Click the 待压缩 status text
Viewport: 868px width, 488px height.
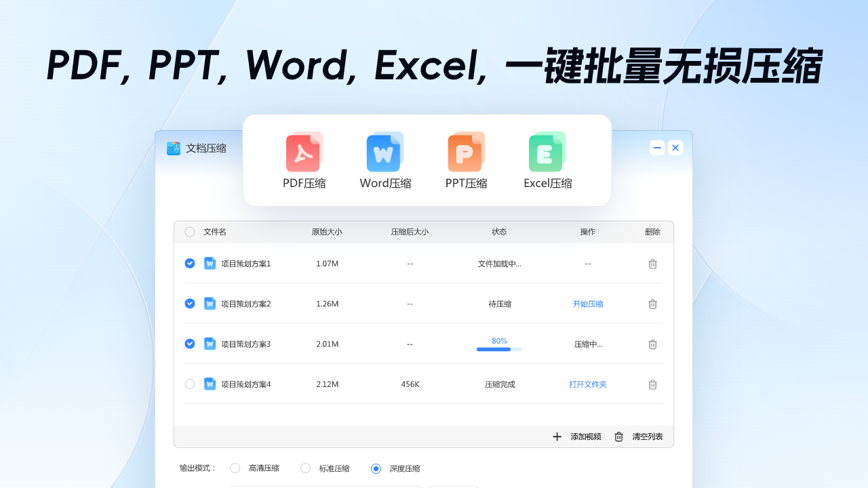click(x=500, y=304)
